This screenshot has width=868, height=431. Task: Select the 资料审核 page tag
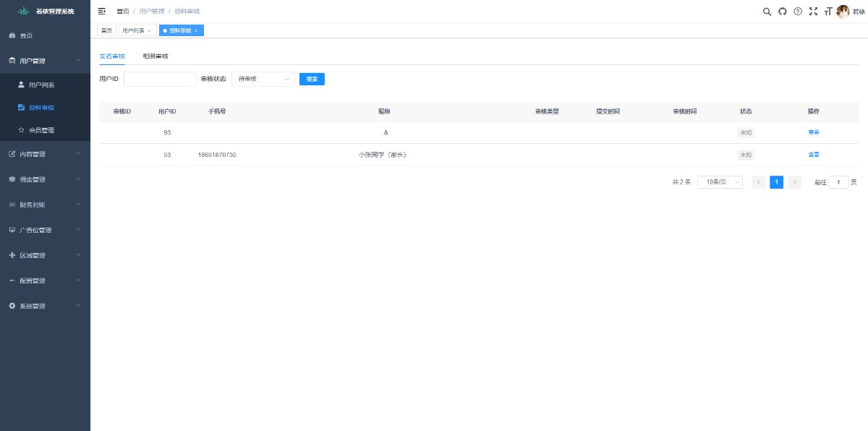182,30
